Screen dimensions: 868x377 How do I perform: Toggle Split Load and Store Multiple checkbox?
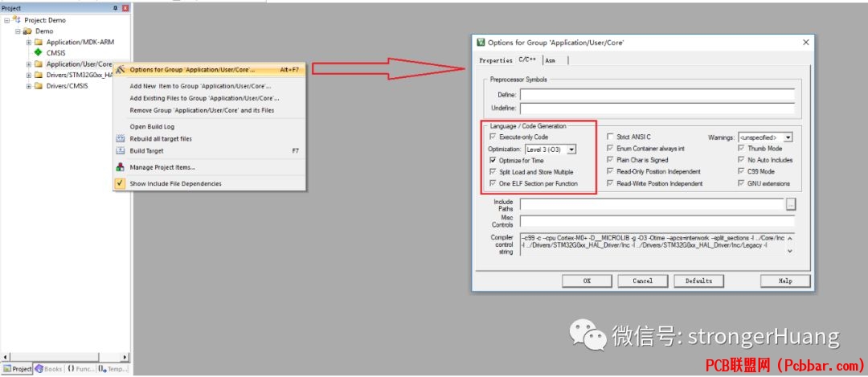493,171
